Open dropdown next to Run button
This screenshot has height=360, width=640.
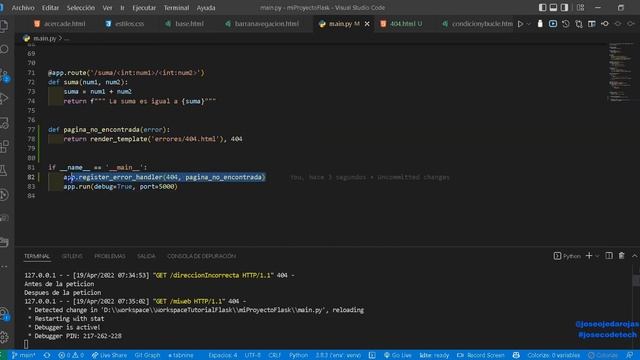(528, 24)
